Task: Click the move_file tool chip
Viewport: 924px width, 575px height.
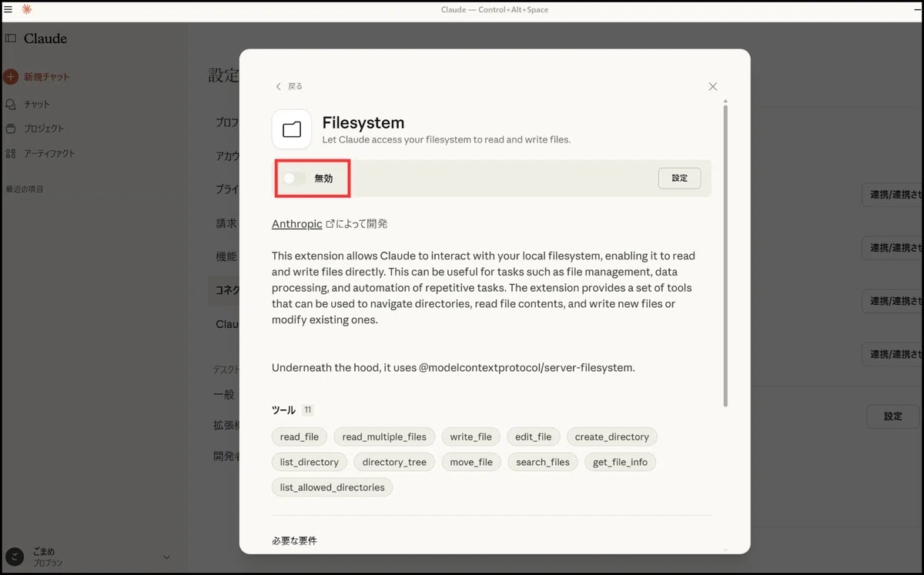Action: point(471,462)
